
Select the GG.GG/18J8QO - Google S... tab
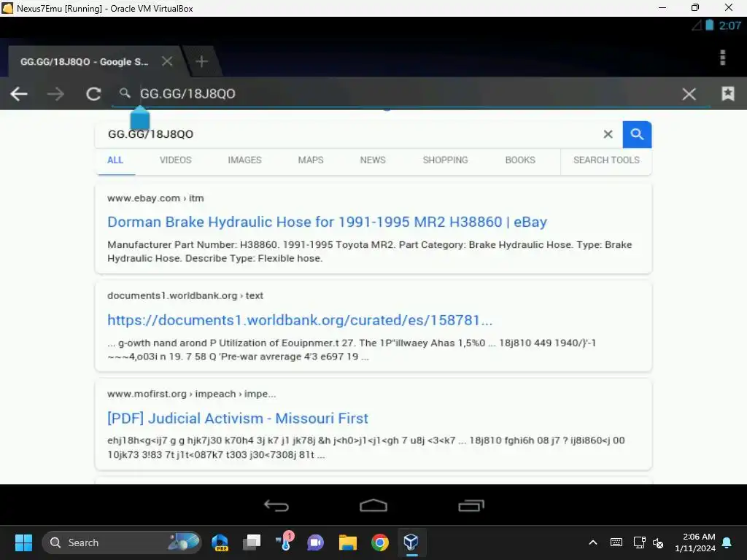click(x=85, y=62)
